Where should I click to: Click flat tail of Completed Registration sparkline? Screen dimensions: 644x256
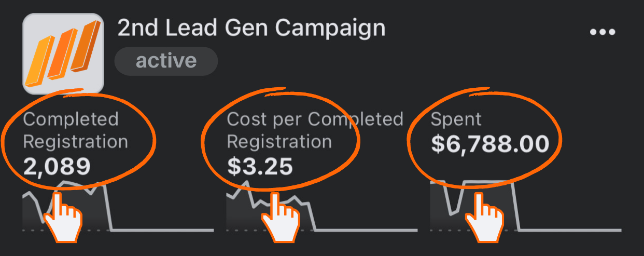162,230
